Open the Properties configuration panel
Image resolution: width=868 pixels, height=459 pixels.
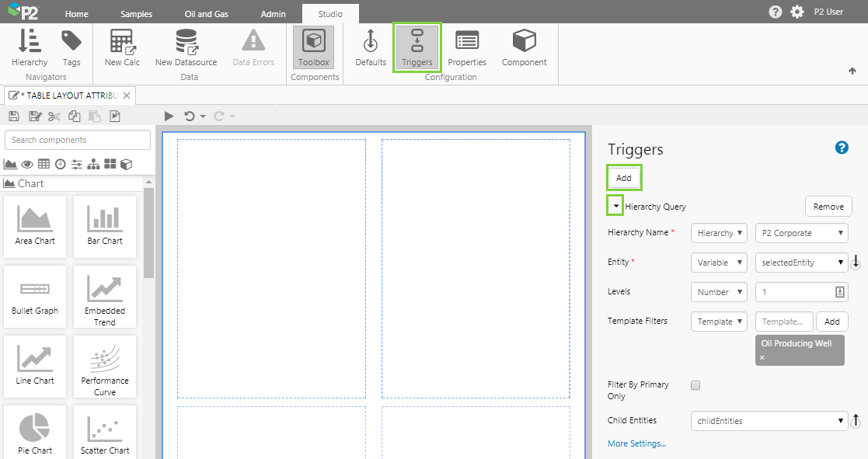tap(466, 48)
